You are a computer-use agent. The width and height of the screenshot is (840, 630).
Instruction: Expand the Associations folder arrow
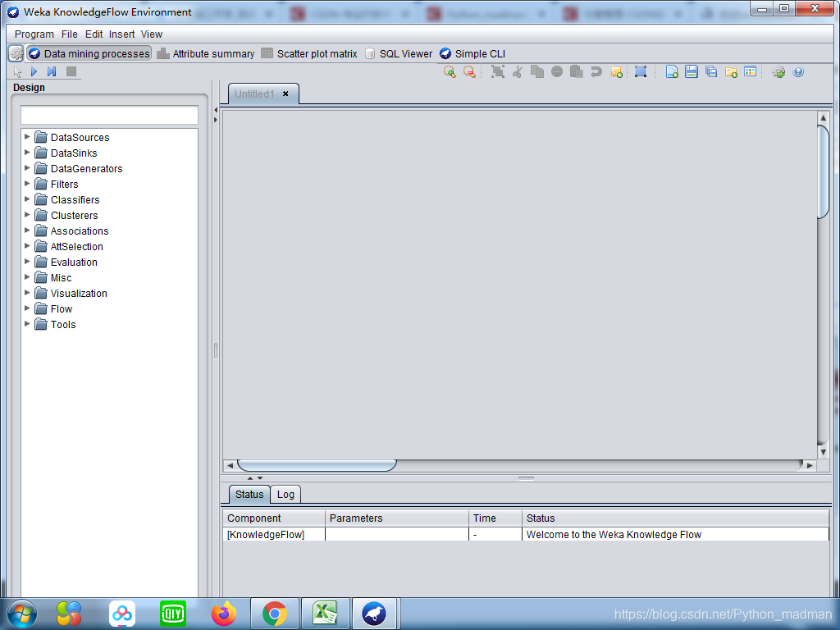click(x=27, y=230)
